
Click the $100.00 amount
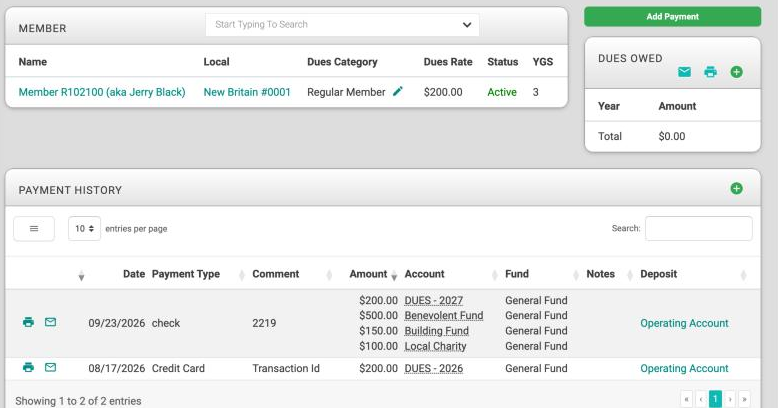[379, 346]
